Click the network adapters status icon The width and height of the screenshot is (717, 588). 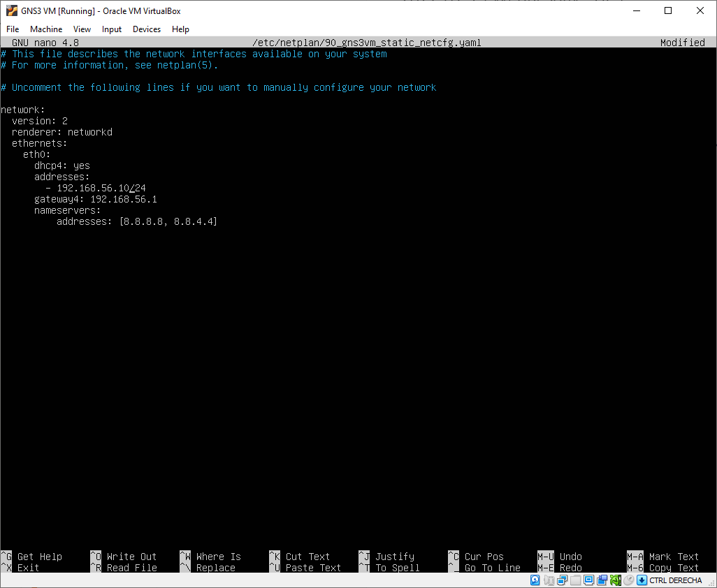point(562,580)
